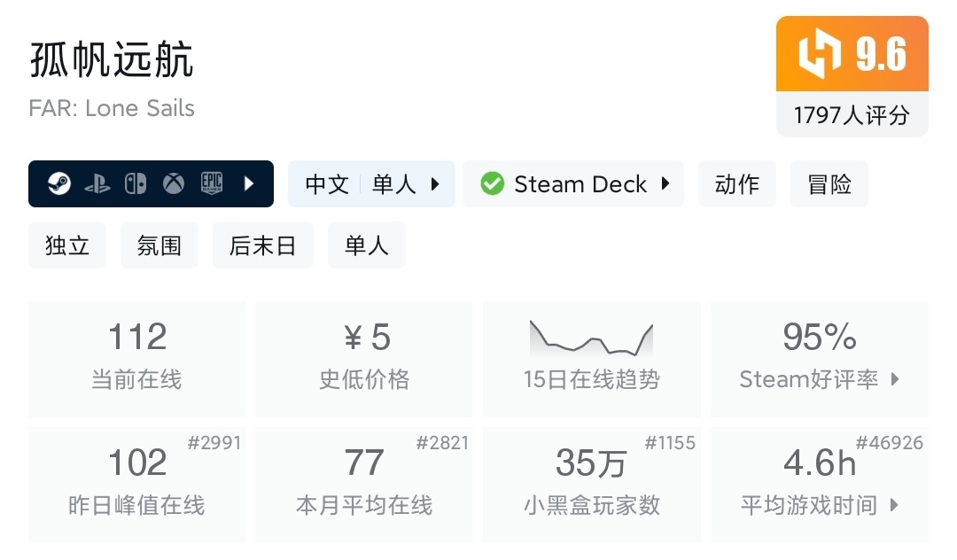Expand the platforms list arrow
Screen dimensions: 957x560
pyautogui.click(x=249, y=184)
